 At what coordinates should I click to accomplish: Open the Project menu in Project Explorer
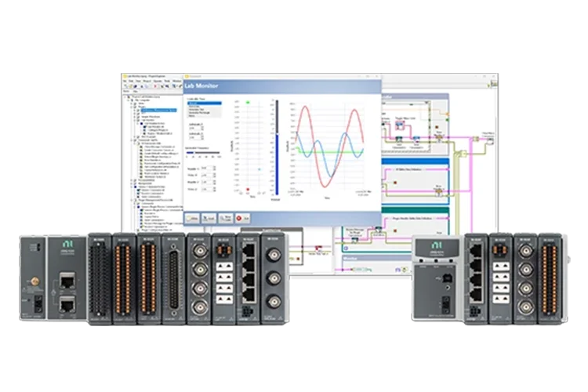point(147,81)
